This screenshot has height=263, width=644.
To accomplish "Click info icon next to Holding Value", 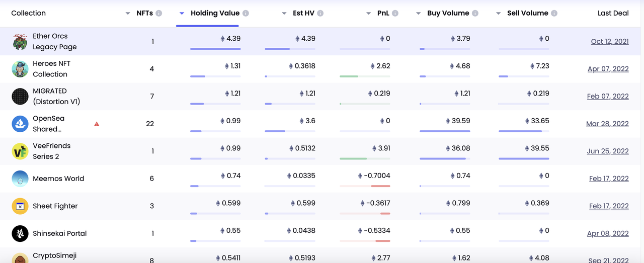I will pyautogui.click(x=246, y=13).
